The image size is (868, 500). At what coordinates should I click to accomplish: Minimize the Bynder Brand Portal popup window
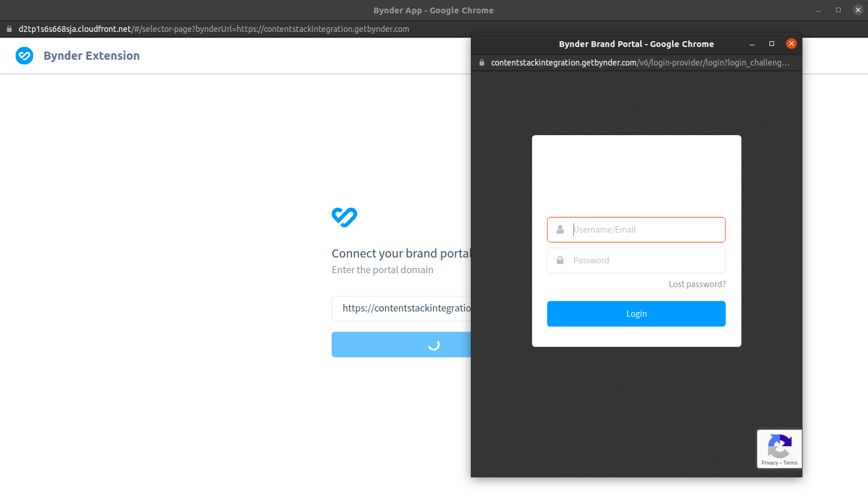(752, 44)
